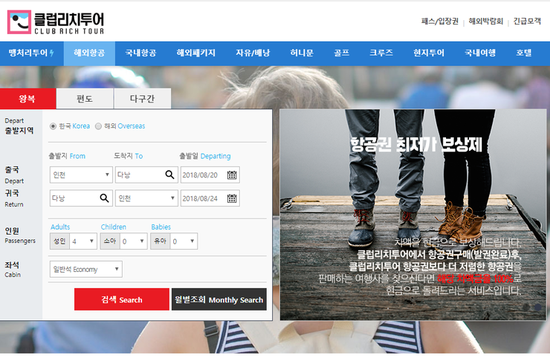Image resolution: width=550 pixels, height=364 pixels.
Task: Open 해외항공 menu item
Action: [x=89, y=53]
